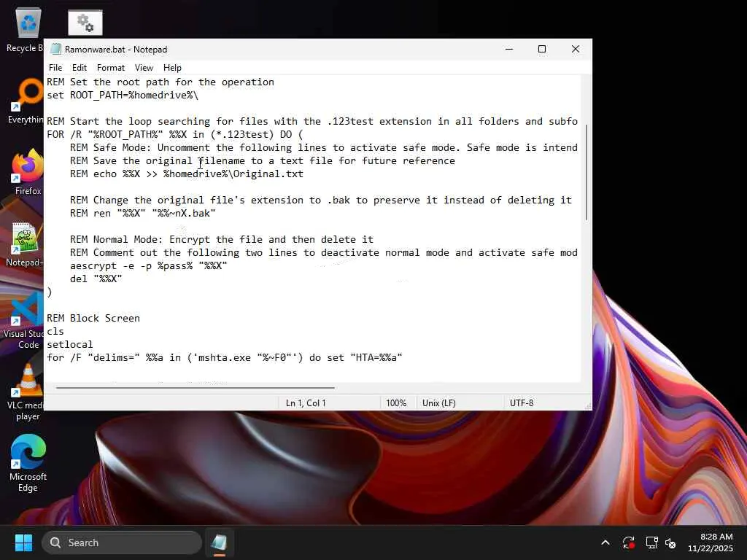Viewport: 747px width, 560px height.
Task: Open the Help menu
Action: tap(172, 68)
